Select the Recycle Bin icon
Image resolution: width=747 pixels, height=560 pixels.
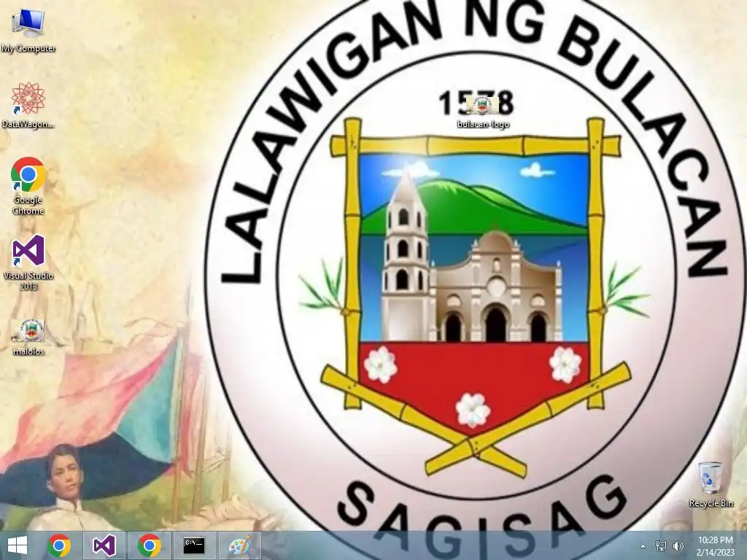pos(711,484)
